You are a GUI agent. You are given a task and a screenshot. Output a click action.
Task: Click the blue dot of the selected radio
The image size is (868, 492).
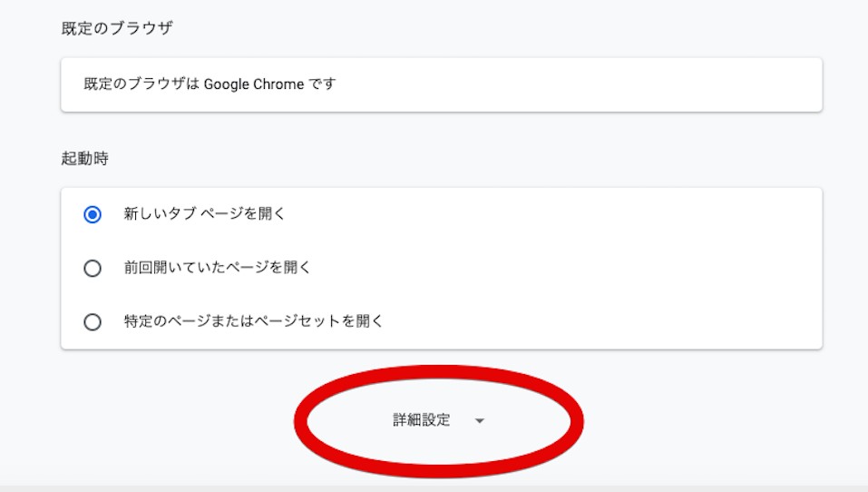click(92, 215)
